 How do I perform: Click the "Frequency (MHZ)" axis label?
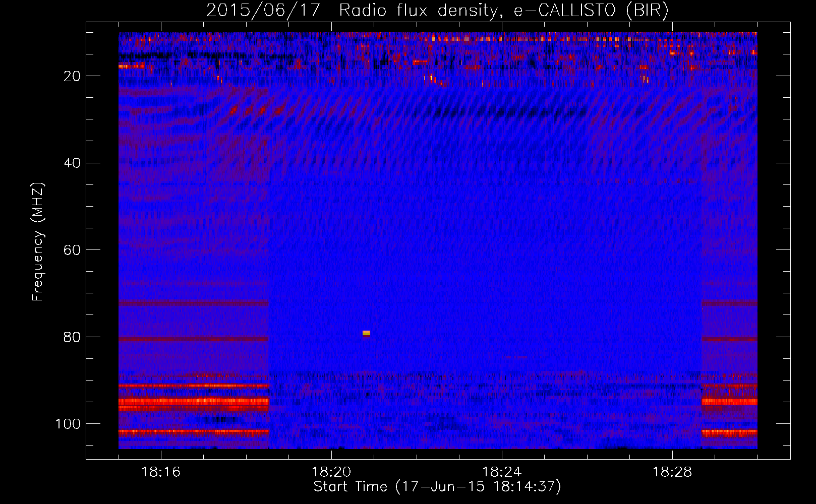38,242
